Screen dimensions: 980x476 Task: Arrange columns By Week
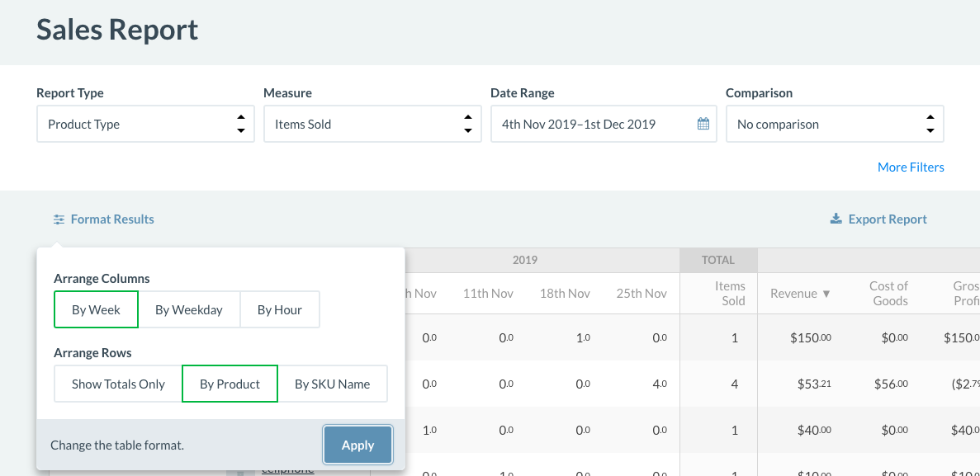click(96, 310)
